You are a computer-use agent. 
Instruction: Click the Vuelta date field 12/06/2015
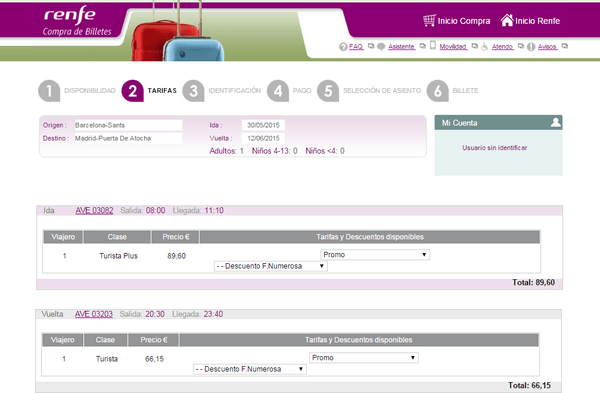(x=263, y=138)
